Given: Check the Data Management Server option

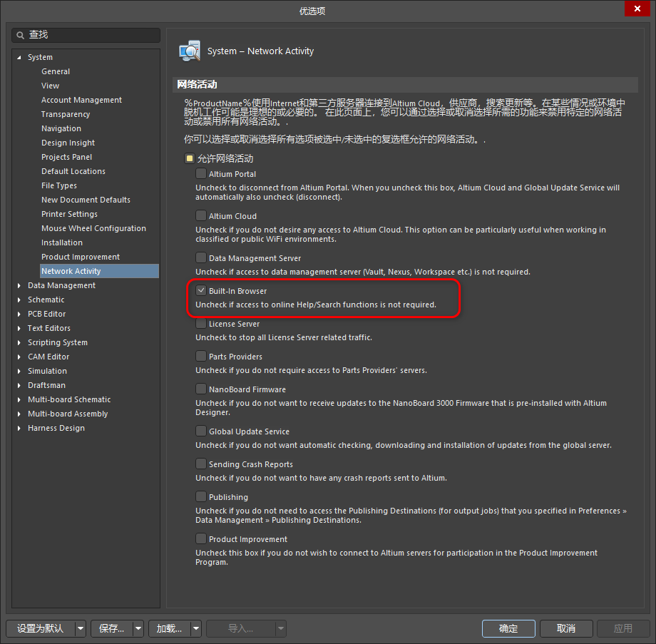Looking at the screenshot, I should tap(201, 257).
